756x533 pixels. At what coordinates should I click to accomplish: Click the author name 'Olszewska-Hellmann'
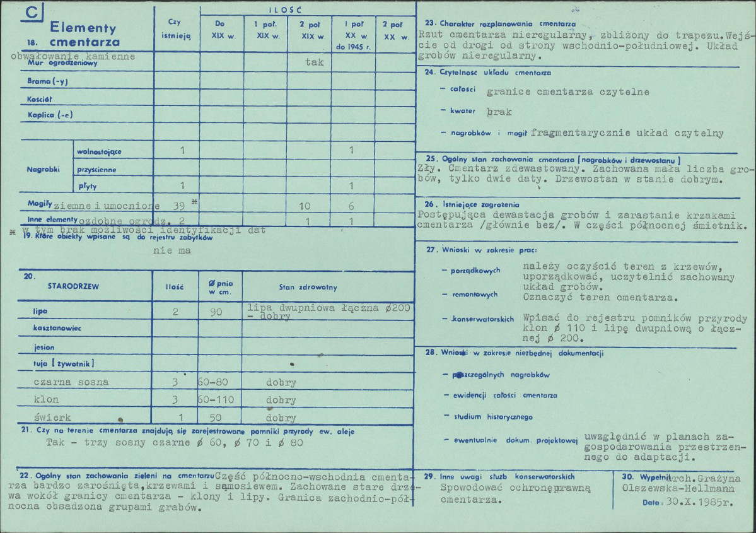[678, 488]
